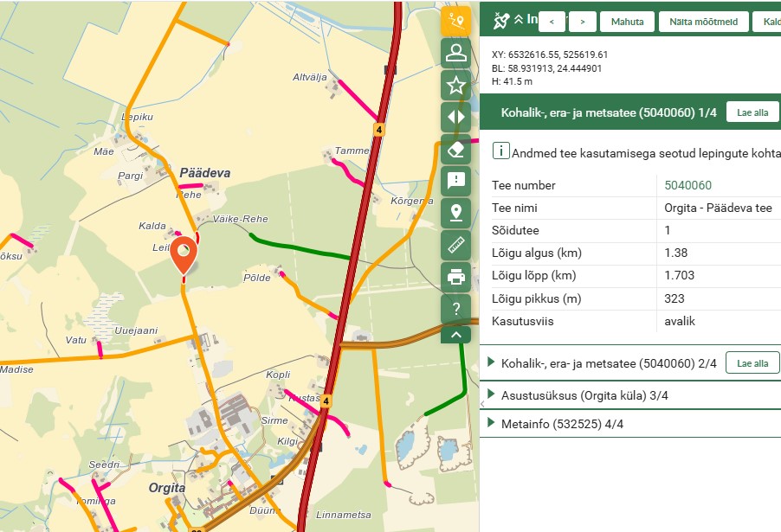The height and width of the screenshot is (532, 781).
Task: Select the eraser tool to clear drawings
Action: click(x=455, y=149)
